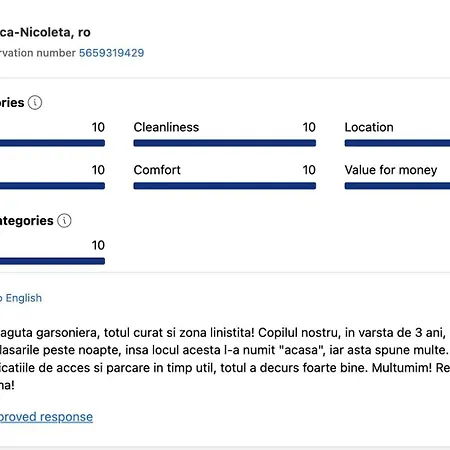450x450 pixels.
Task: Click the Cleanliness label
Action: 166,127
